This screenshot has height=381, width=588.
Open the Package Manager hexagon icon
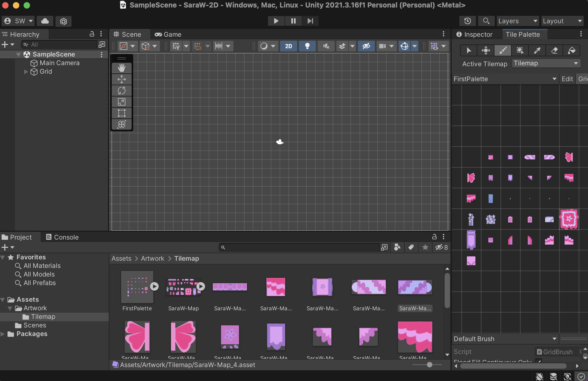(64, 21)
